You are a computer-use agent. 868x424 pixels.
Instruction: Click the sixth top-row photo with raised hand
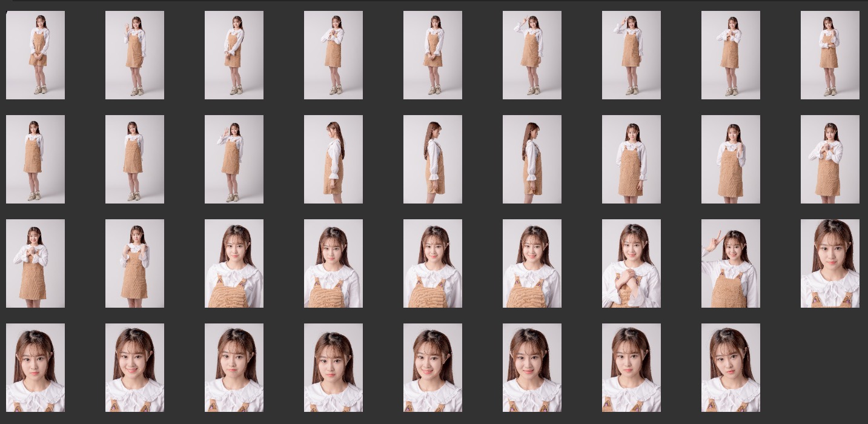532,55
